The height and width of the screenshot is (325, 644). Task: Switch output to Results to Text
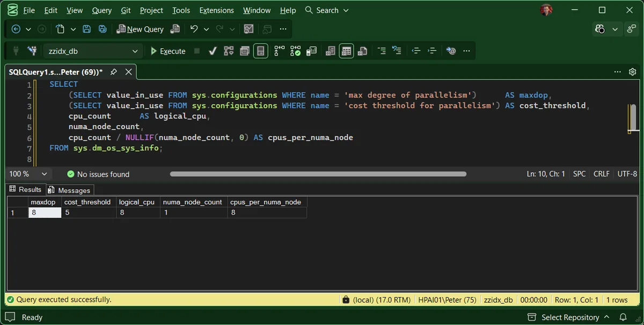330,51
